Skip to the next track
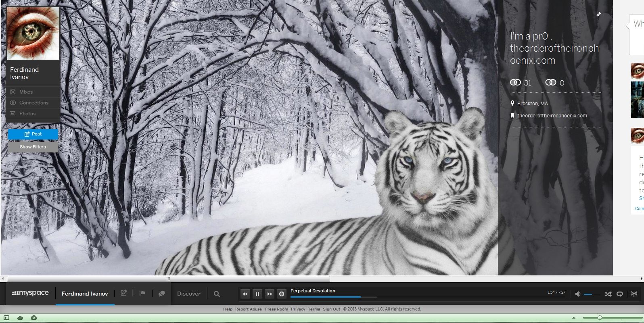Screen dimensions: 644x323 pos(269,294)
